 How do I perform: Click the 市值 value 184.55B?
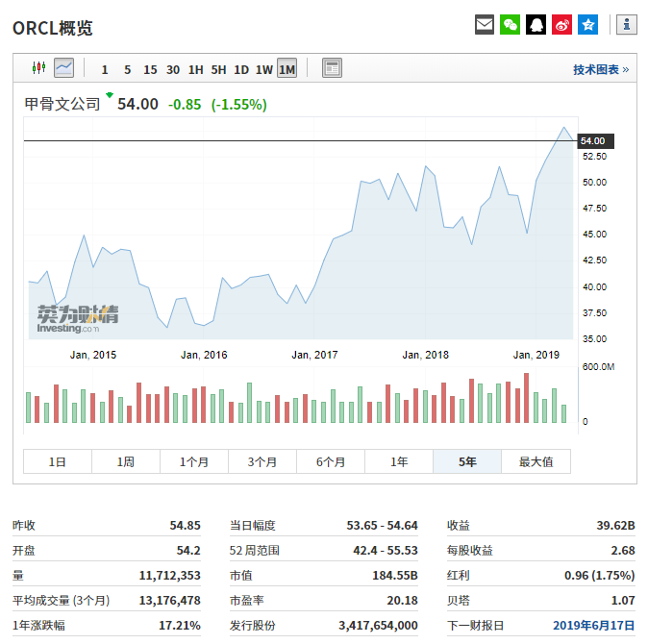395,575
